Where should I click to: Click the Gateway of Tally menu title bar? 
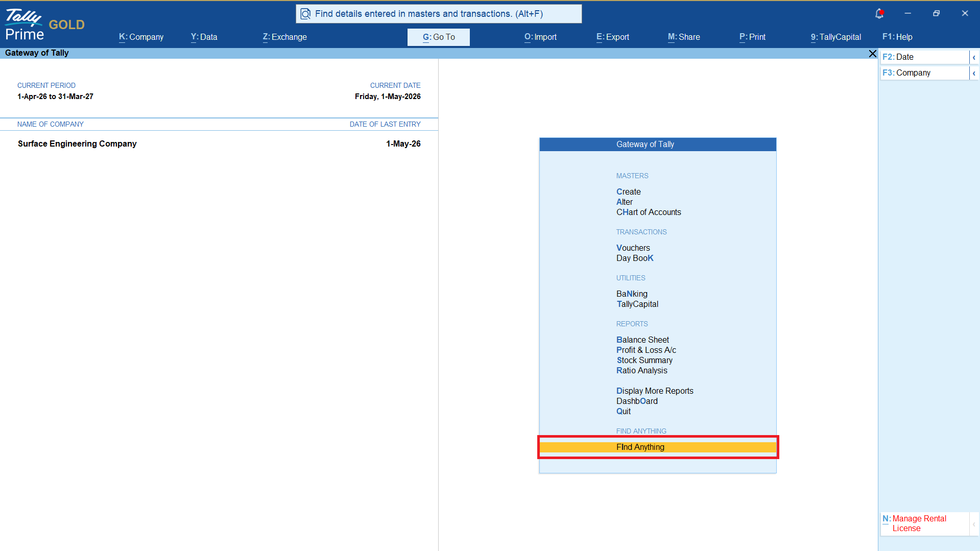coord(658,145)
